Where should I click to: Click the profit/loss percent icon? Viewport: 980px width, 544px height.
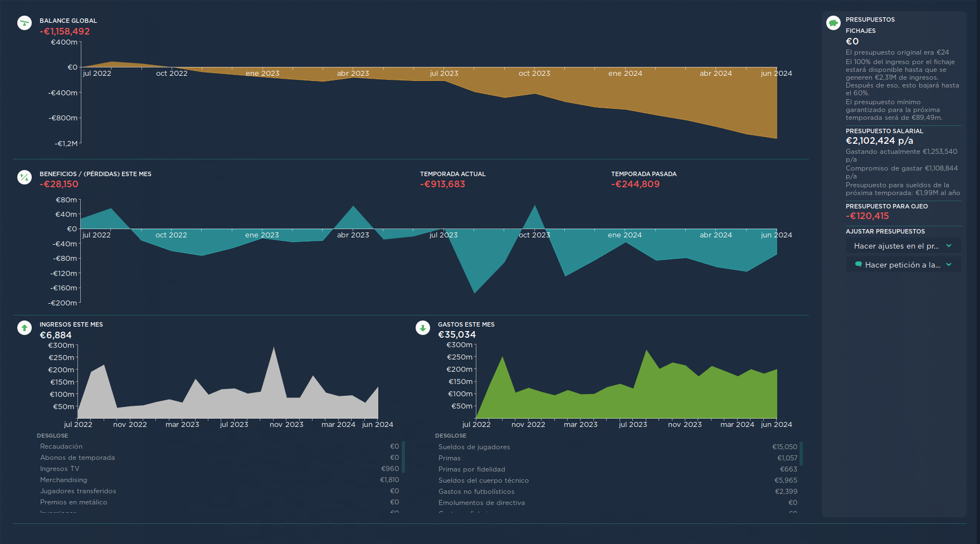(x=25, y=177)
